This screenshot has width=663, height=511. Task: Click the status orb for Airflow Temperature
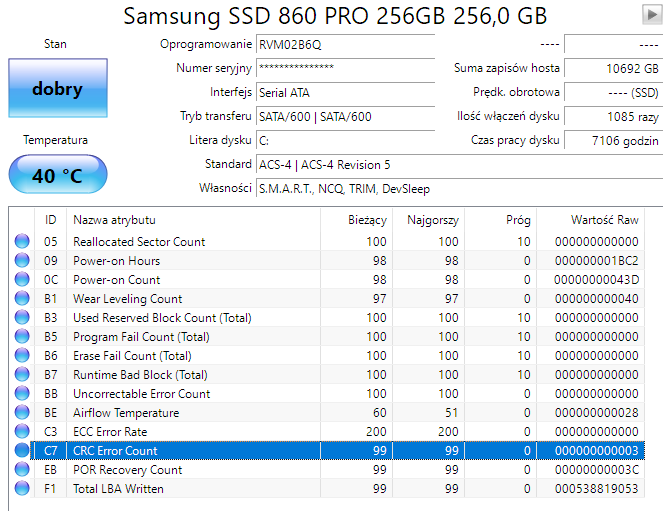tap(22, 413)
